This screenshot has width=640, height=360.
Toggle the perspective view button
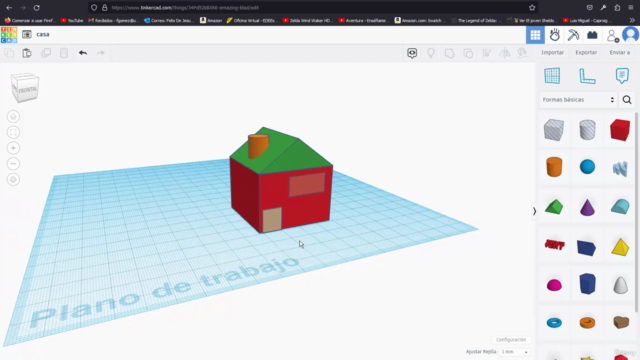[x=13, y=180]
